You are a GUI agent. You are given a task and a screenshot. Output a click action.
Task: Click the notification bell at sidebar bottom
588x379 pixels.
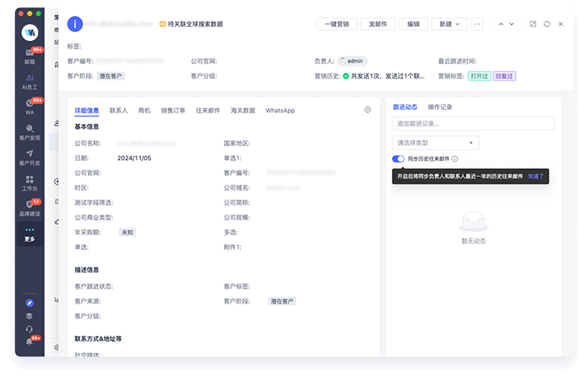[x=30, y=343]
